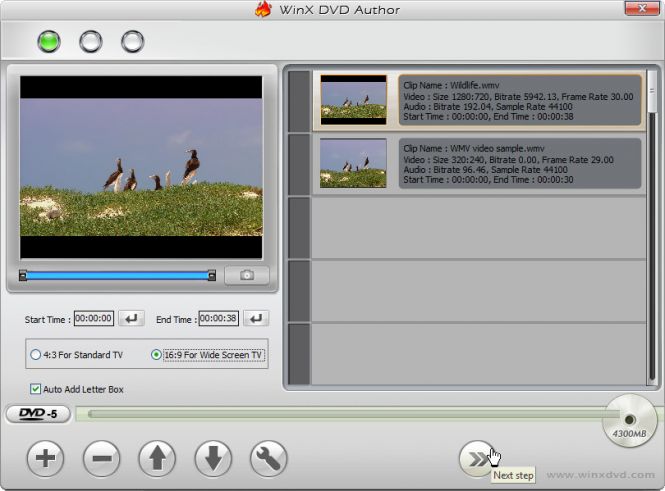Screen dimensions: 665x491
Task: Go to the second step circle
Action: (90, 42)
